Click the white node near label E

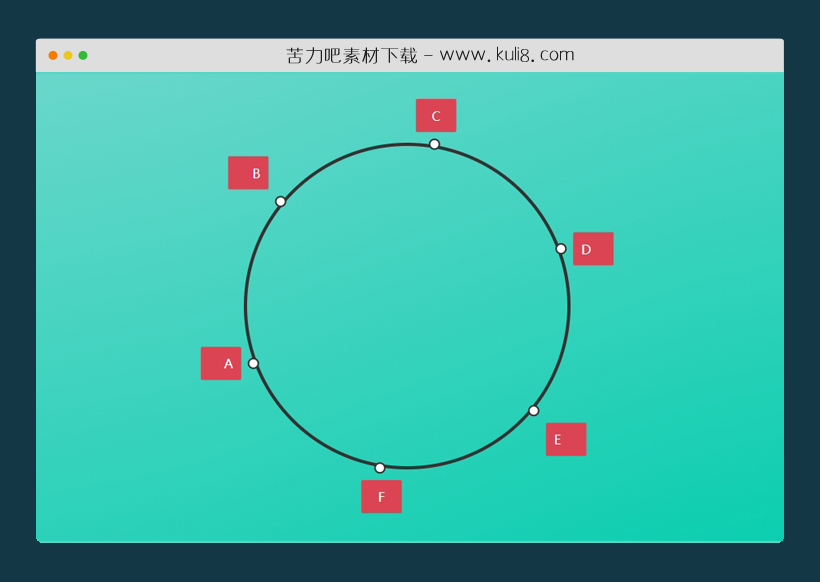click(x=533, y=410)
